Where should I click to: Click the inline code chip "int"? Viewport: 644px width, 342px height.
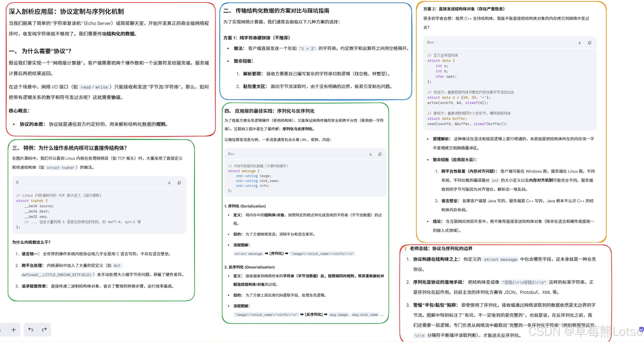coord(495,180)
